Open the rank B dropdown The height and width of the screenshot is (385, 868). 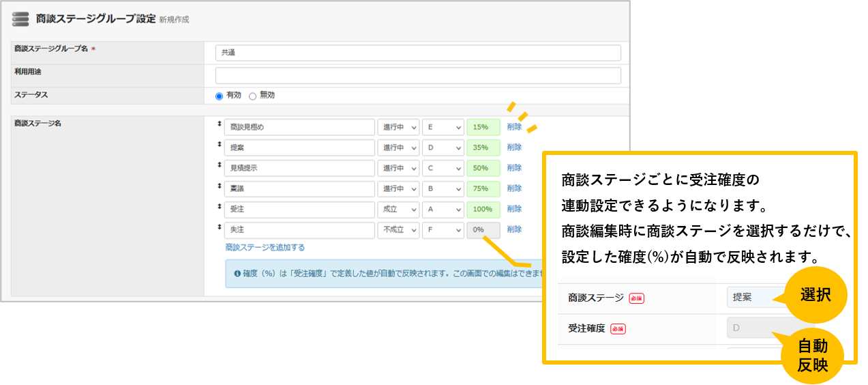(x=443, y=188)
